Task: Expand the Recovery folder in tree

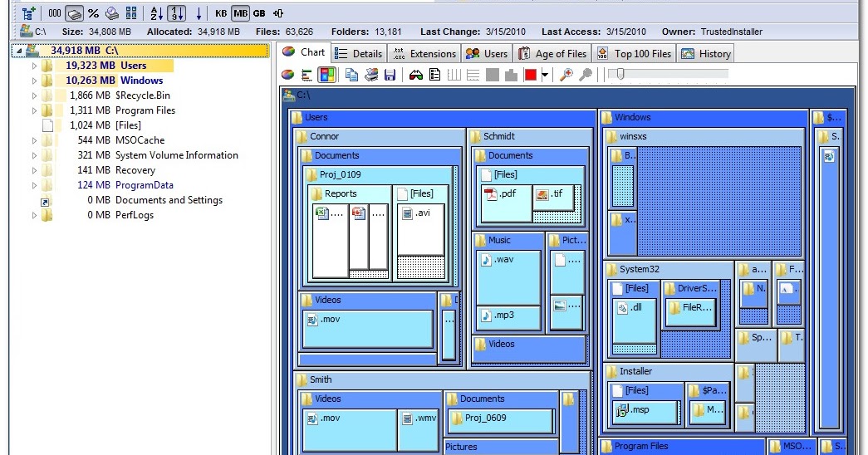Action: click(x=34, y=170)
